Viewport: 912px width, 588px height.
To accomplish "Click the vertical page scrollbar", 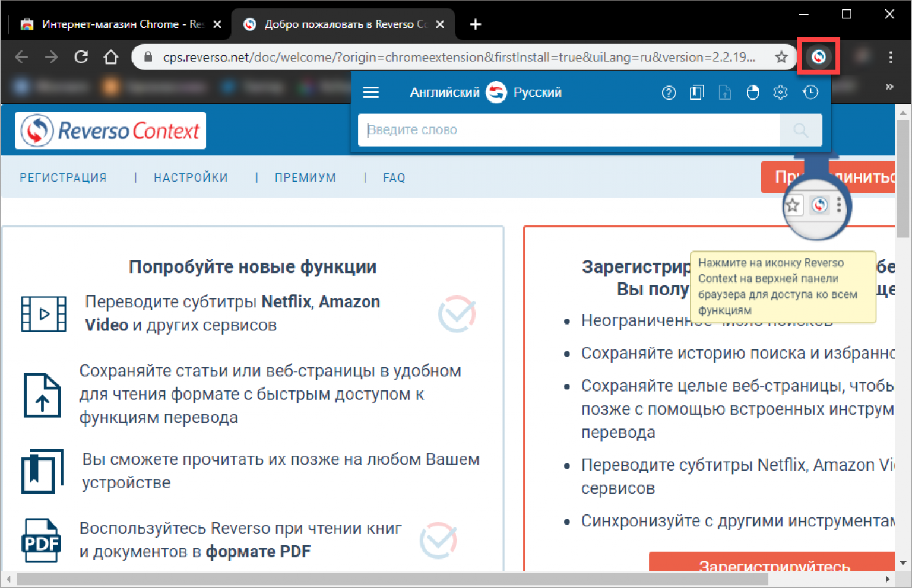I will [902, 178].
